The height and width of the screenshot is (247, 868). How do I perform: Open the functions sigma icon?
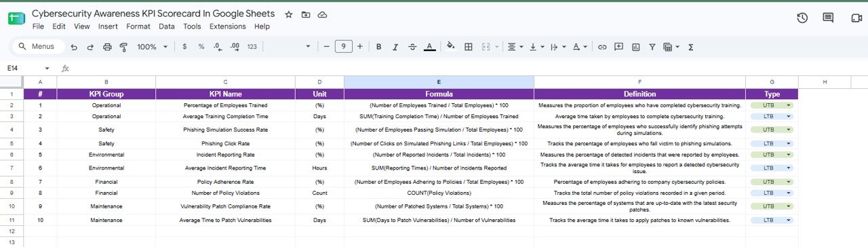691,47
